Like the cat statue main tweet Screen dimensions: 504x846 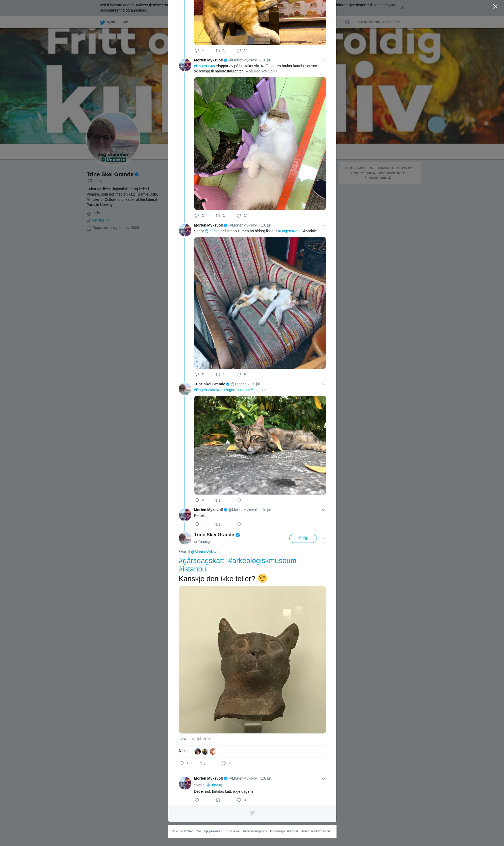click(x=223, y=764)
